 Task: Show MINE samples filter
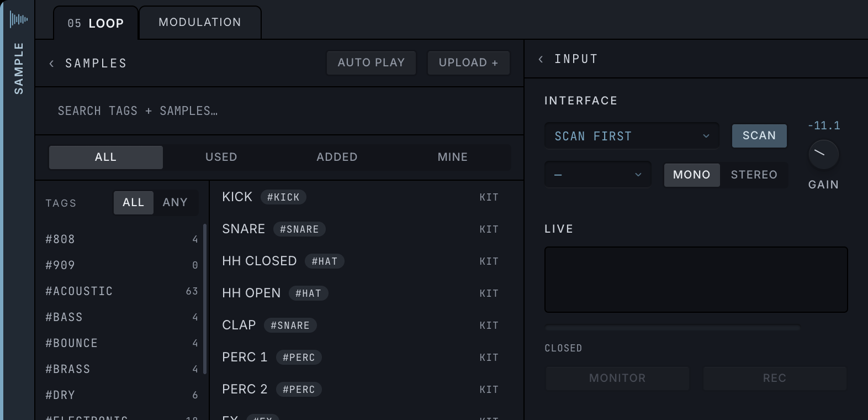coord(453,158)
